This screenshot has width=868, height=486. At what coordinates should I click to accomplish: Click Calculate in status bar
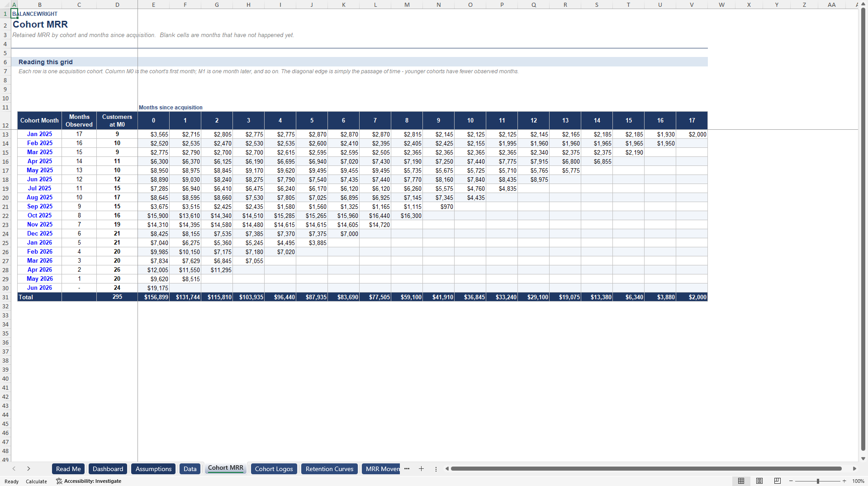[36, 481]
